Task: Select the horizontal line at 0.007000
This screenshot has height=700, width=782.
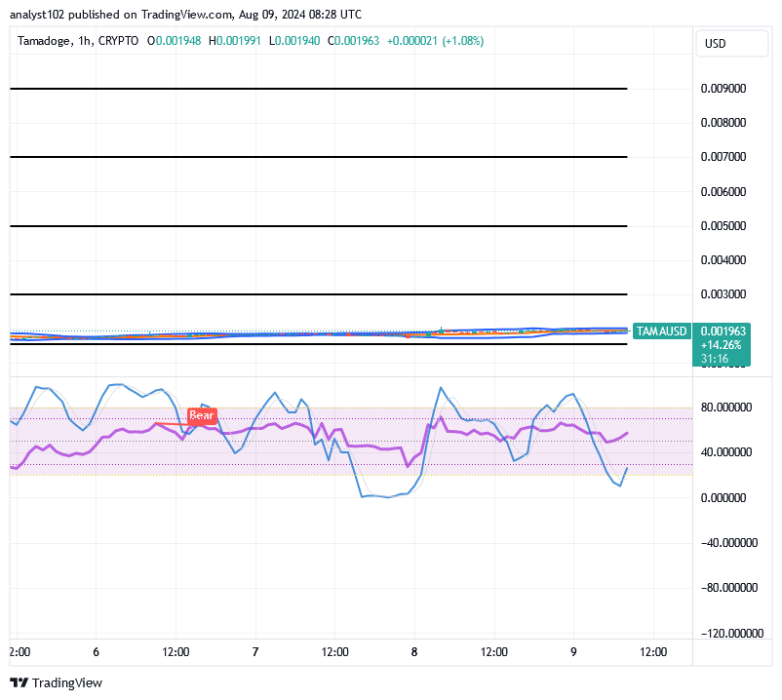Action: pyautogui.click(x=318, y=157)
